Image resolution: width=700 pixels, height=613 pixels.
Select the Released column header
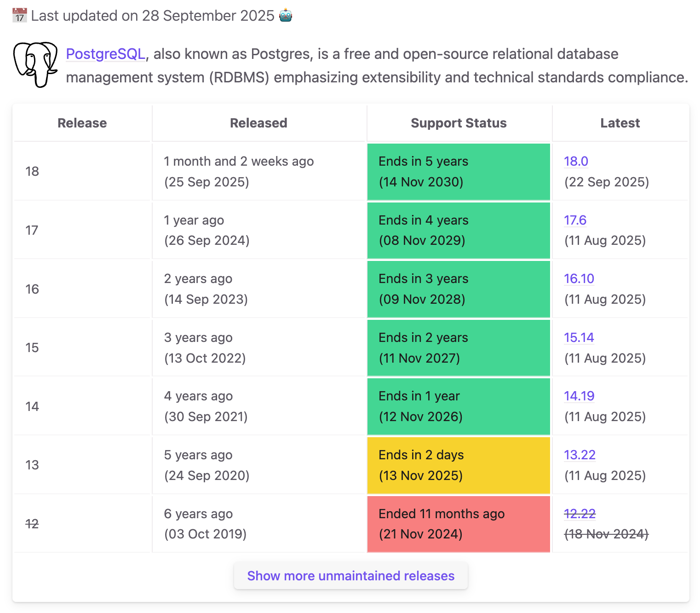258,123
